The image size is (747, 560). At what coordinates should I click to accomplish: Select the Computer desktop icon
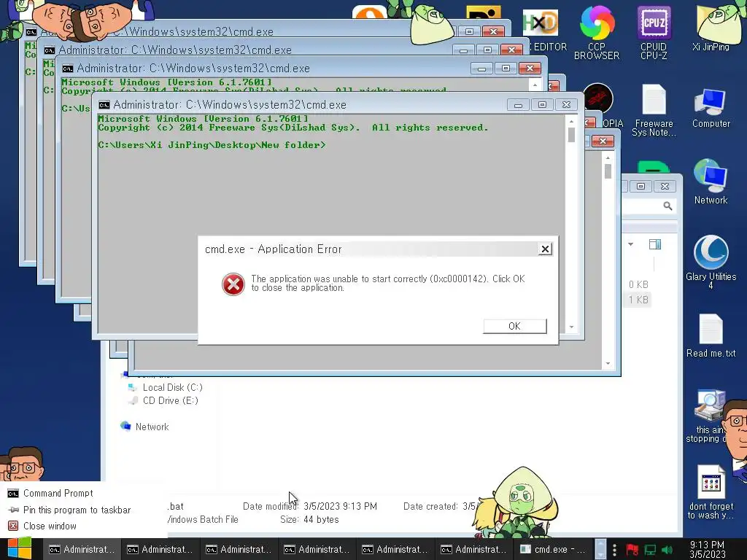[x=711, y=109]
